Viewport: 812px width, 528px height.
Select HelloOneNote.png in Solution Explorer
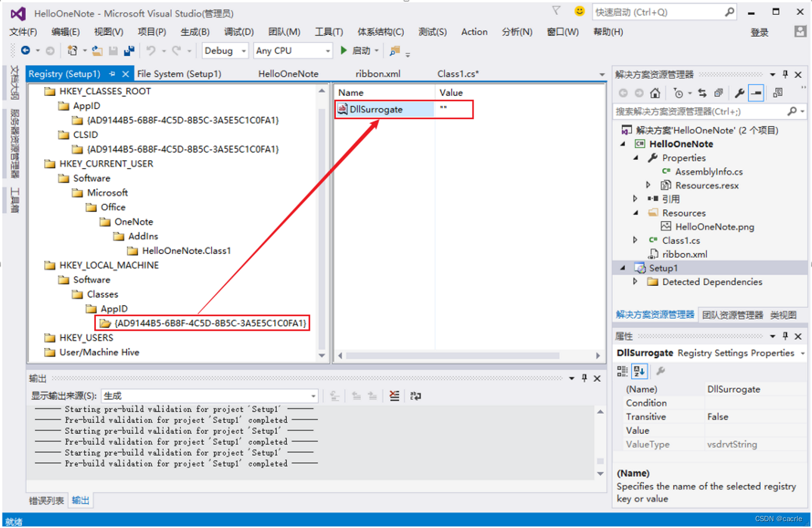pyautogui.click(x=714, y=227)
